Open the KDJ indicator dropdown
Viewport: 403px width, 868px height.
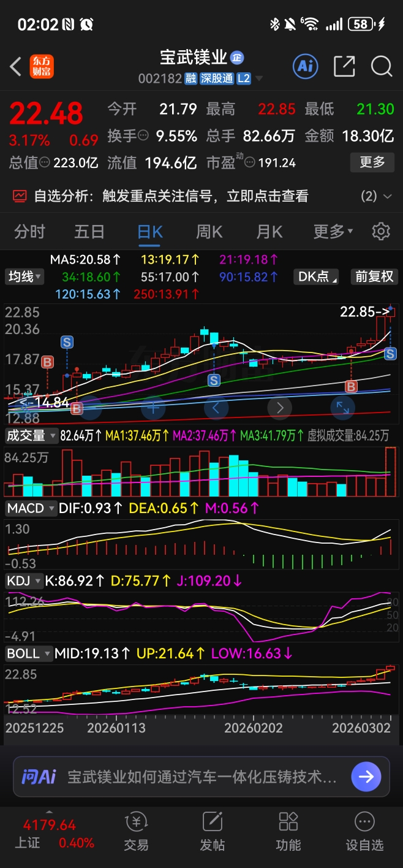tap(24, 581)
